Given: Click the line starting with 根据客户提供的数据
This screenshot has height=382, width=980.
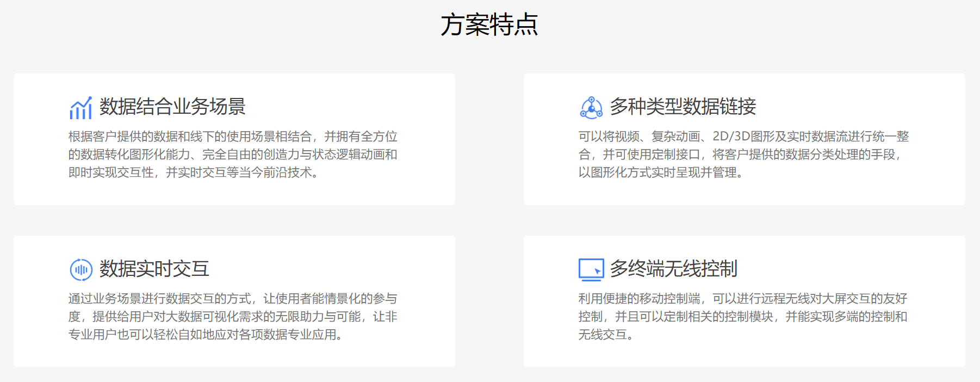Looking at the screenshot, I should point(233,137).
